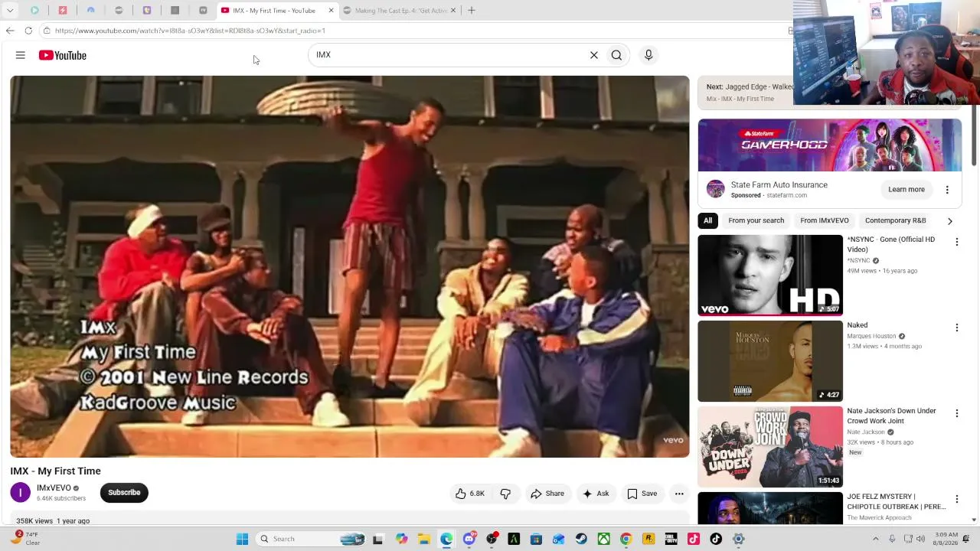Click the video player to pause
This screenshot has height=551, width=980.
click(350, 266)
